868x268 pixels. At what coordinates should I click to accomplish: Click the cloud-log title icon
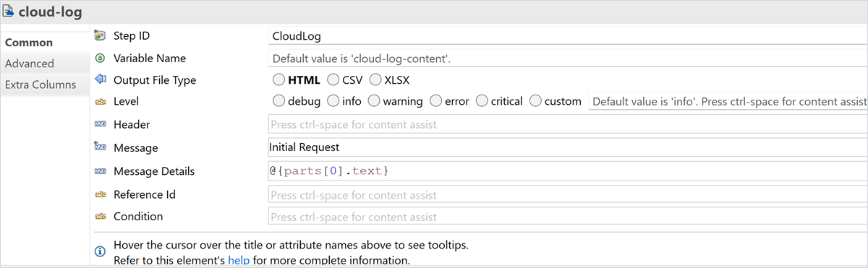point(9,12)
